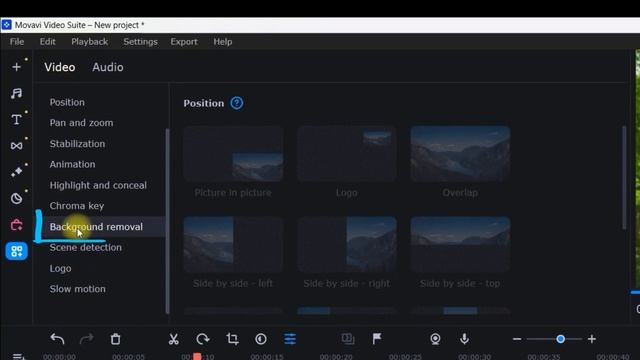Delete clip with trash icon

coord(116,339)
